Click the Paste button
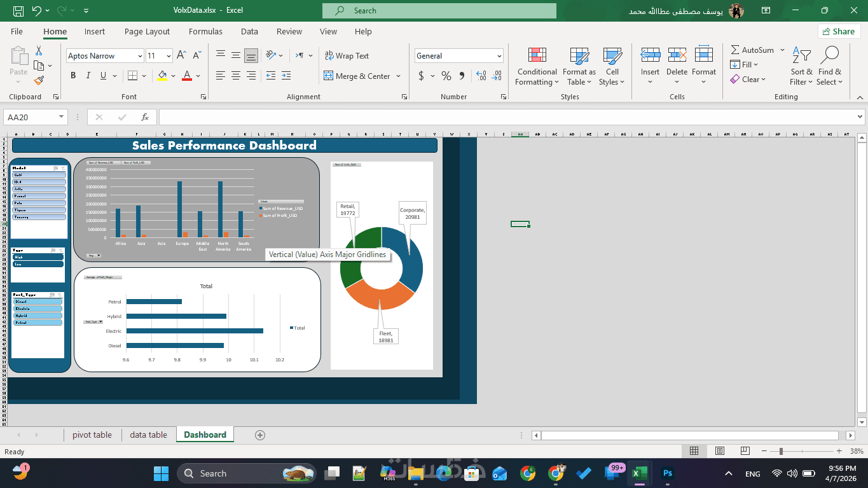The image size is (868, 488). pyautogui.click(x=18, y=62)
